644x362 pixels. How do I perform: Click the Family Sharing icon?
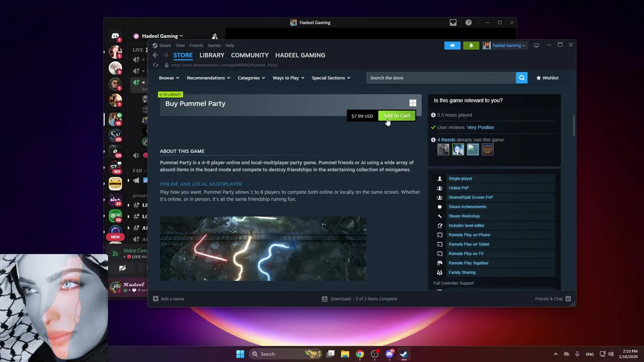click(x=440, y=273)
